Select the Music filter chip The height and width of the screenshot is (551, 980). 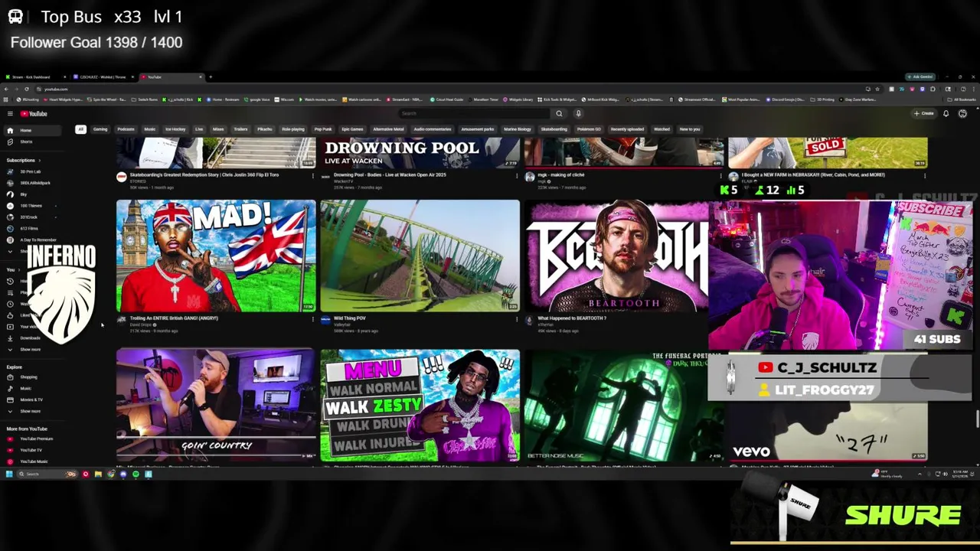150,129
